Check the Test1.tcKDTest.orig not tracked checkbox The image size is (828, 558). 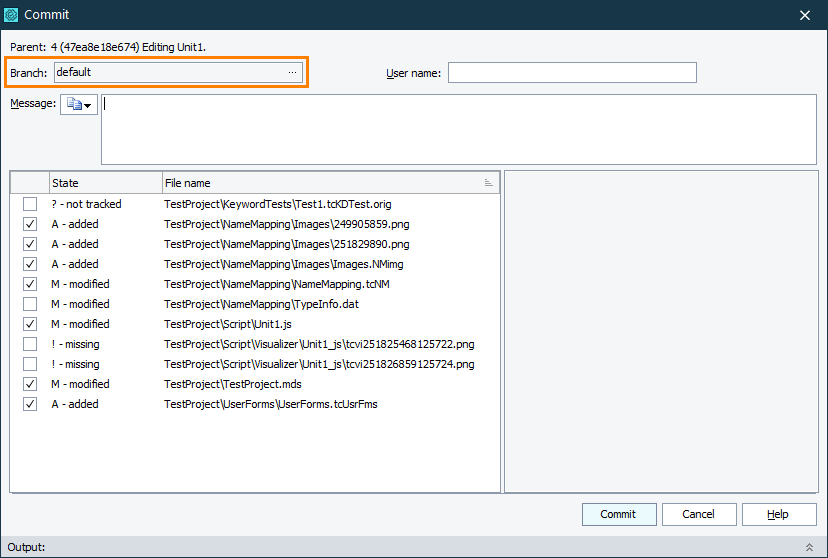click(30, 204)
